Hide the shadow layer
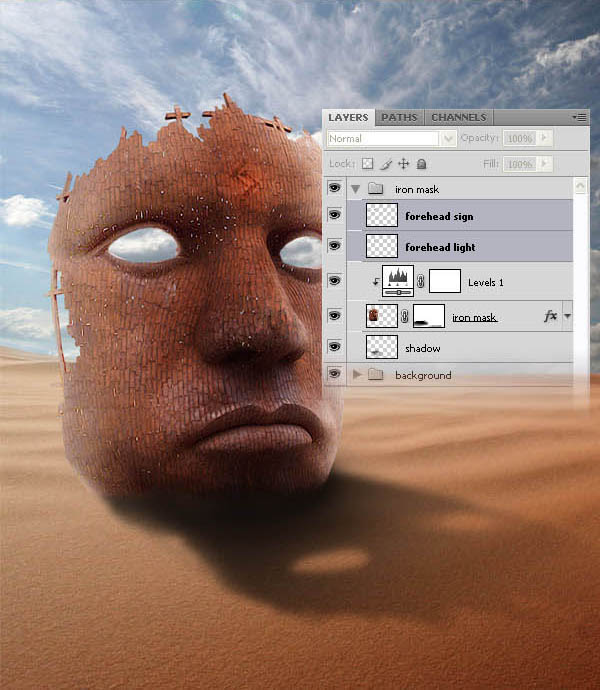Image resolution: width=600 pixels, height=690 pixels. click(x=335, y=347)
